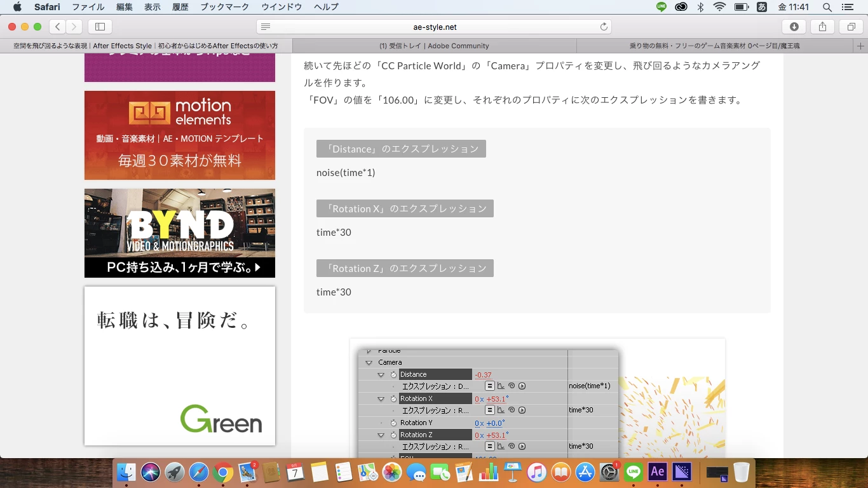Open Notes from the Dock

click(320, 472)
